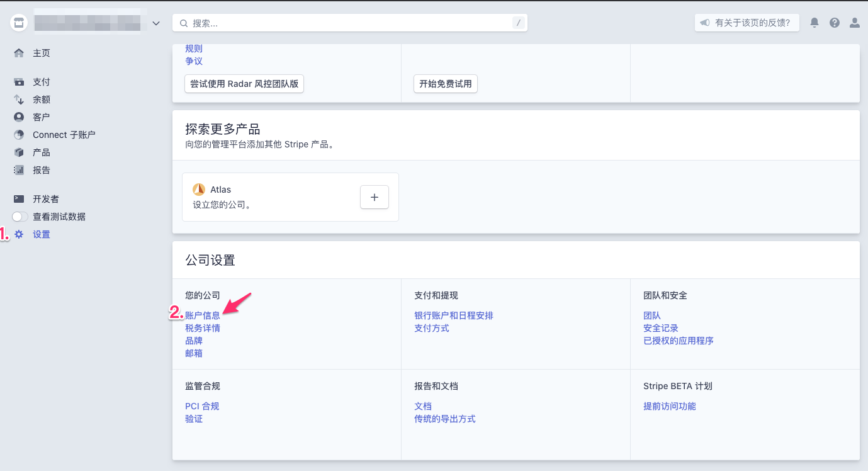Click the Connect globe icon
Screen dimensions: 868x471
pyautogui.click(x=19, y=135)
